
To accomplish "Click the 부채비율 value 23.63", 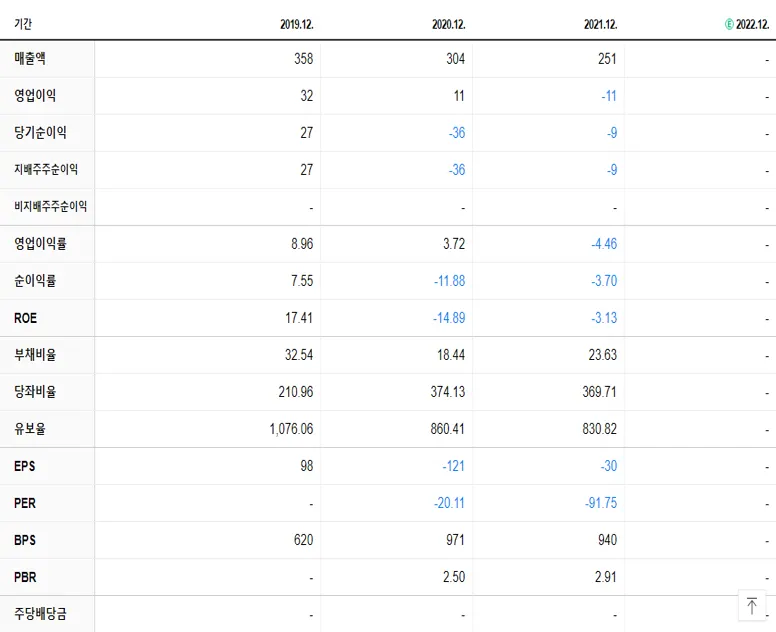I will (603, 355).
